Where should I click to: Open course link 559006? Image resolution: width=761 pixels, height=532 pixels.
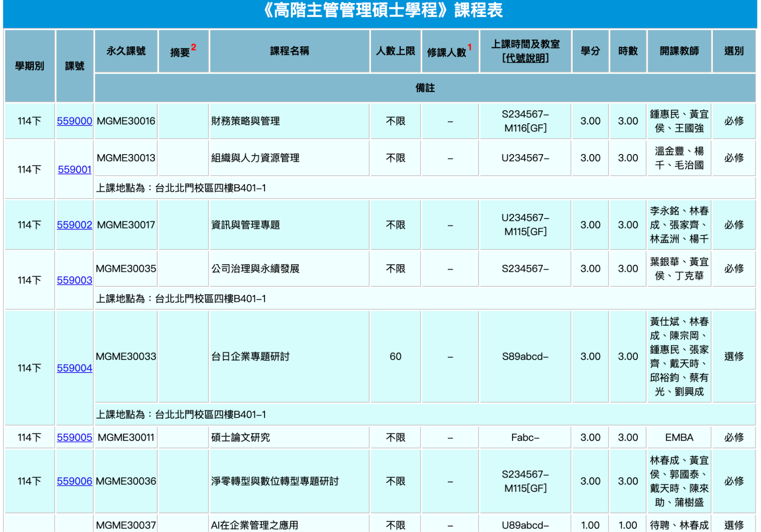[74, 481]
